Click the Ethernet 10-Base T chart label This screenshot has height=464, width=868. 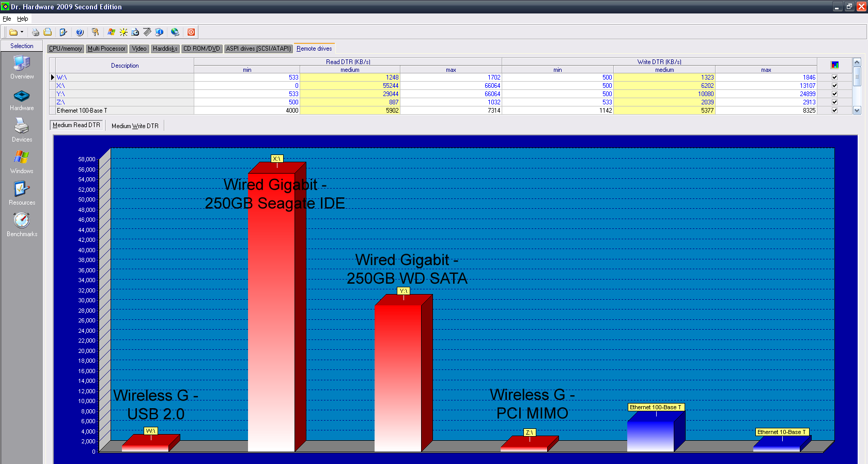coord(781,432)
